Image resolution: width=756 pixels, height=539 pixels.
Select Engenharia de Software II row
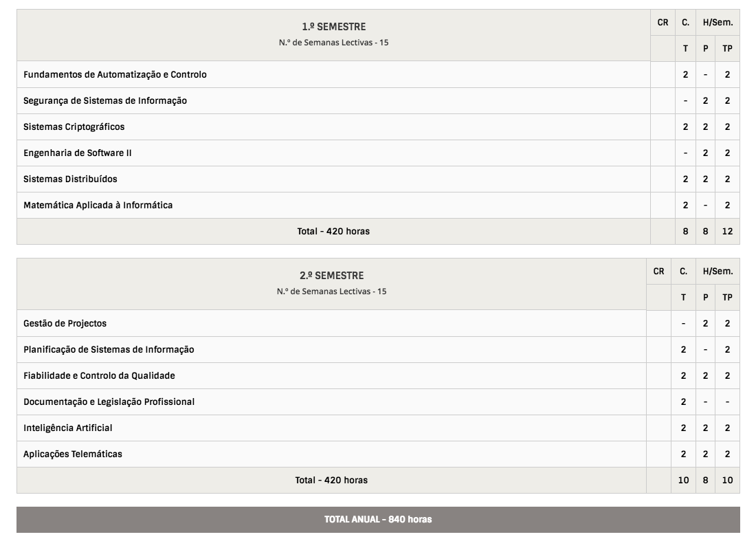coord(78,153)
